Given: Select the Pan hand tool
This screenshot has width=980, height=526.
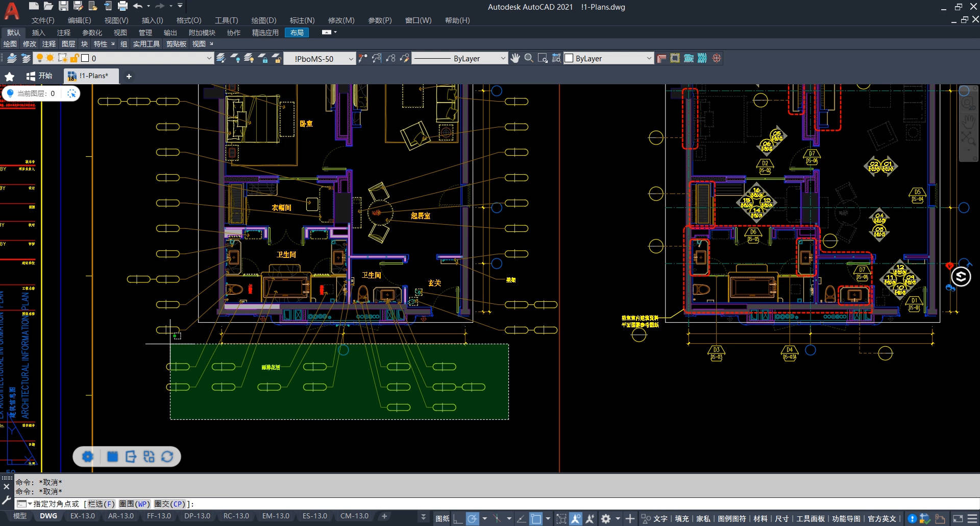Looking at the screenshot, I should coord(515,58).
